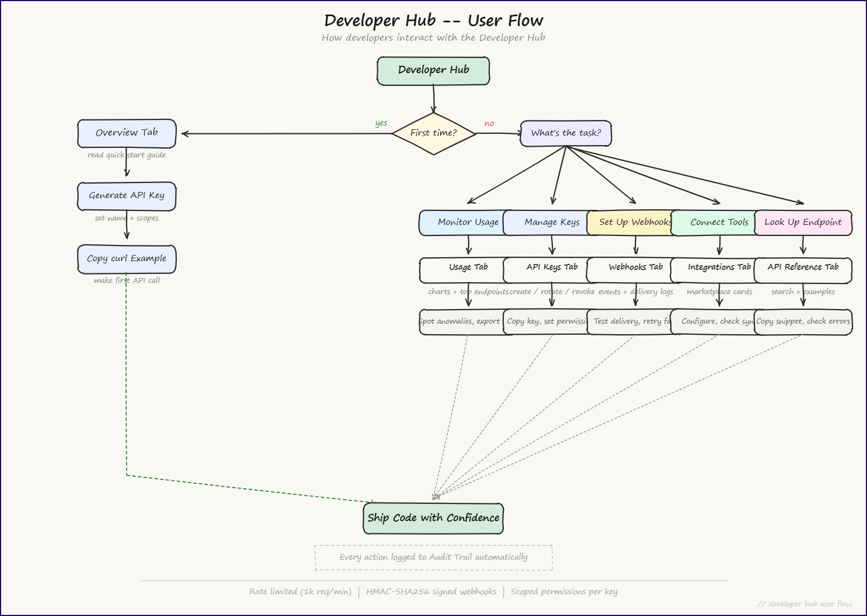Select the 'make first API call' caption

coord(127,281)
